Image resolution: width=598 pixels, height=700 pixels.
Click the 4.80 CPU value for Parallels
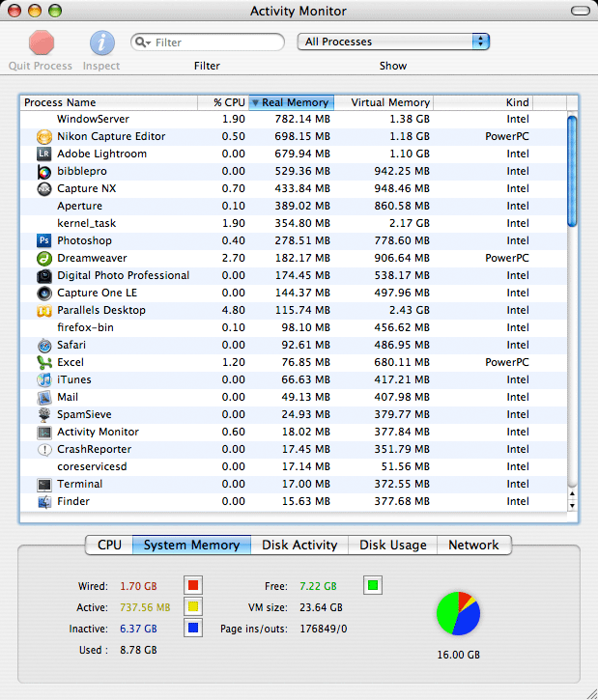click(x=233, y=310)
